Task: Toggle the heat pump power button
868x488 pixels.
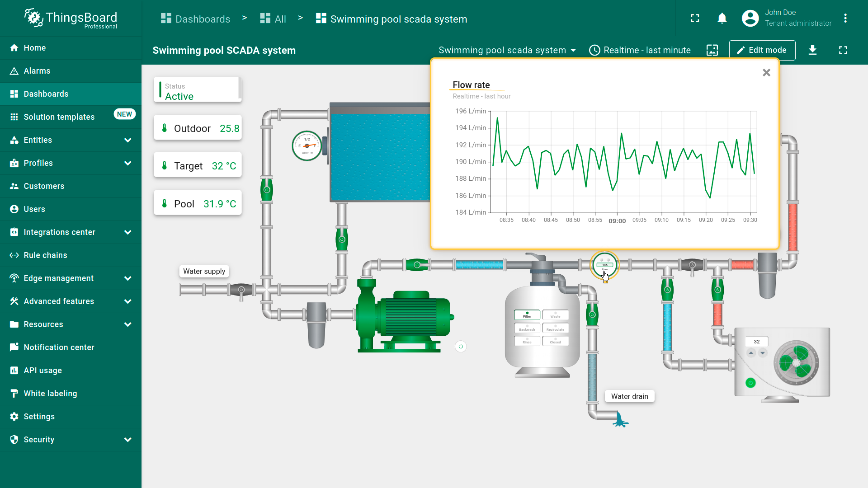Action: [750, 383]
